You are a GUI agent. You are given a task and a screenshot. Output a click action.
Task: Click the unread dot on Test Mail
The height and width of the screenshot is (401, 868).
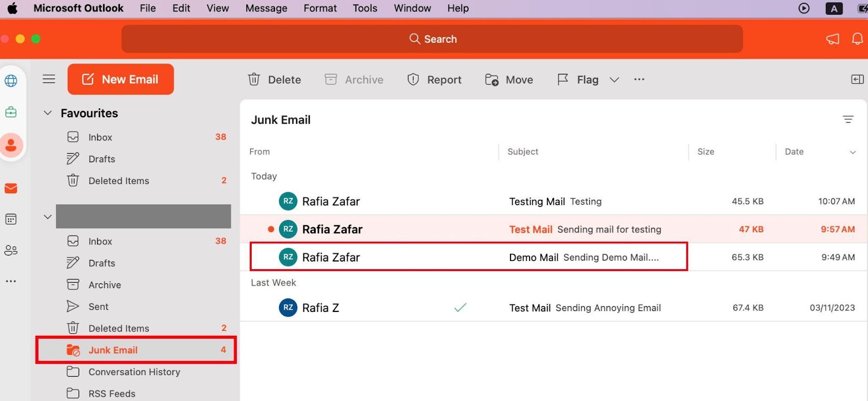coord(271,229)
